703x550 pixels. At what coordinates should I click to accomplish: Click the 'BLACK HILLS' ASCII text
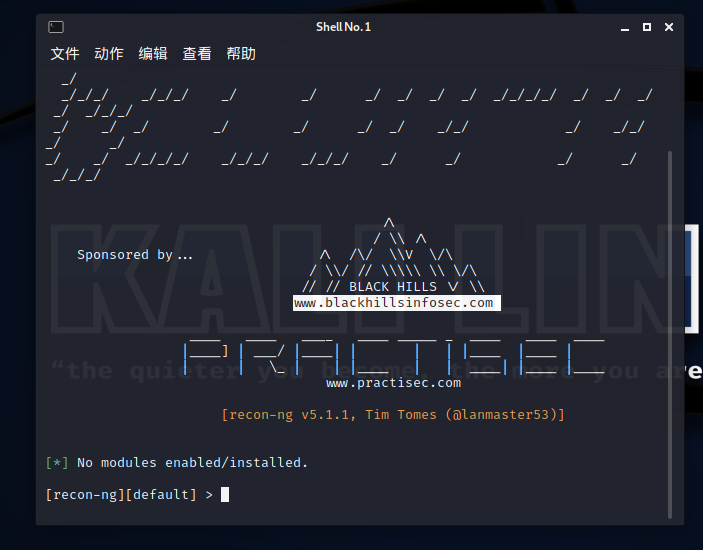point(393,286)
